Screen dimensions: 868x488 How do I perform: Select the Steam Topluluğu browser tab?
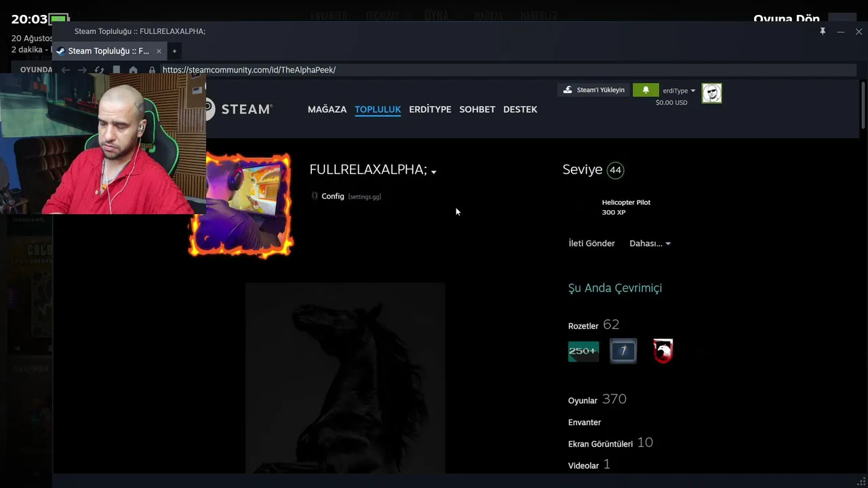point(109,51)
